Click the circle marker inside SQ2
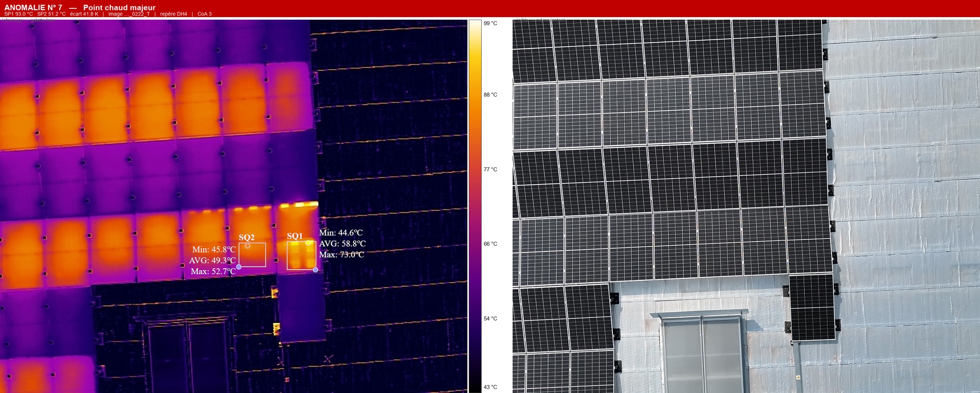The width and height of the screenshot is (980, 393). [247, 246]
